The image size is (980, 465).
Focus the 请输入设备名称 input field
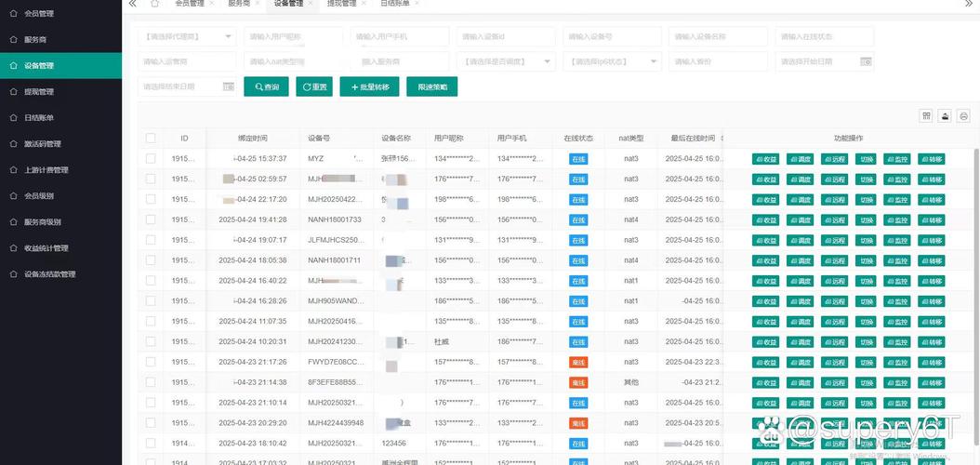[x=718, y=37]
